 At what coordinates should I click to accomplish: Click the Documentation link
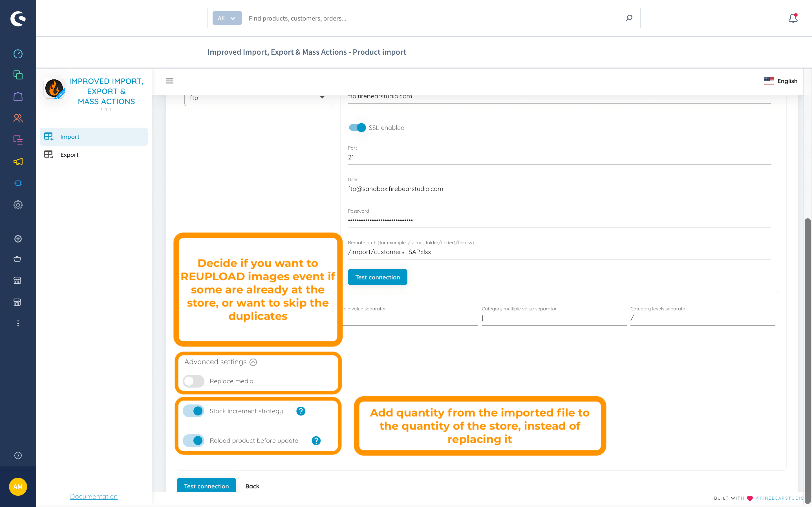point(94,496)
